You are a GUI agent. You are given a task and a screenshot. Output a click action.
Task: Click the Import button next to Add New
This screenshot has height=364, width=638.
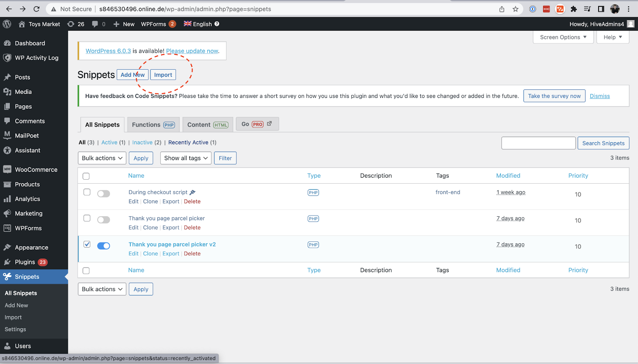(x=163, y=74)
